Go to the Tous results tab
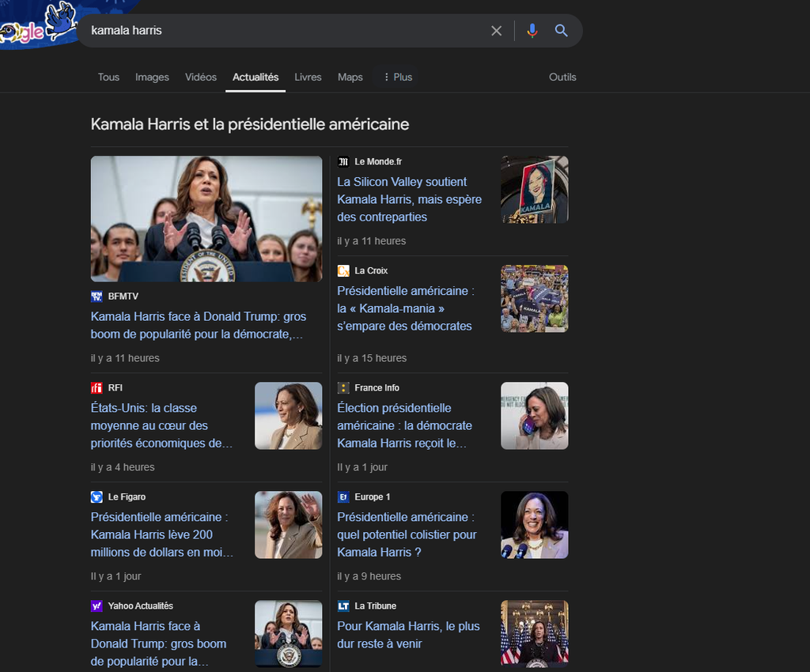The width and height of the screenshot is (810, 672). 108,77
